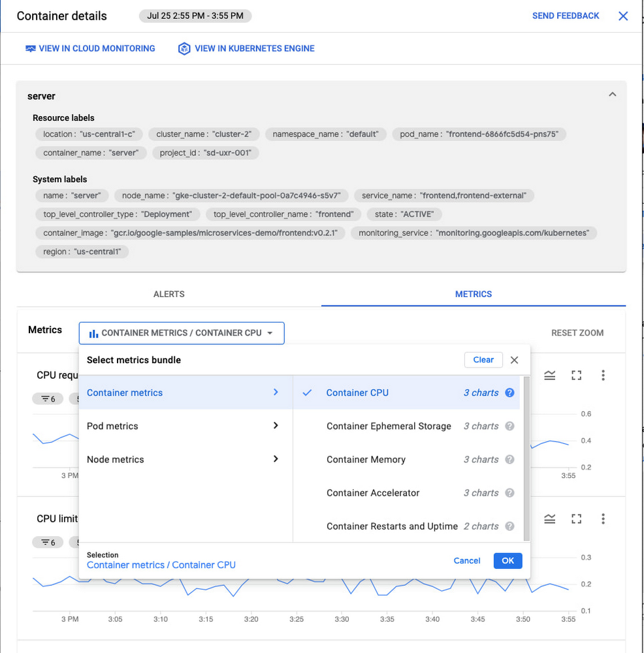Screen dimensions: 644x653
Task: Click the monitoring_service chip
Action: (474, 233)
